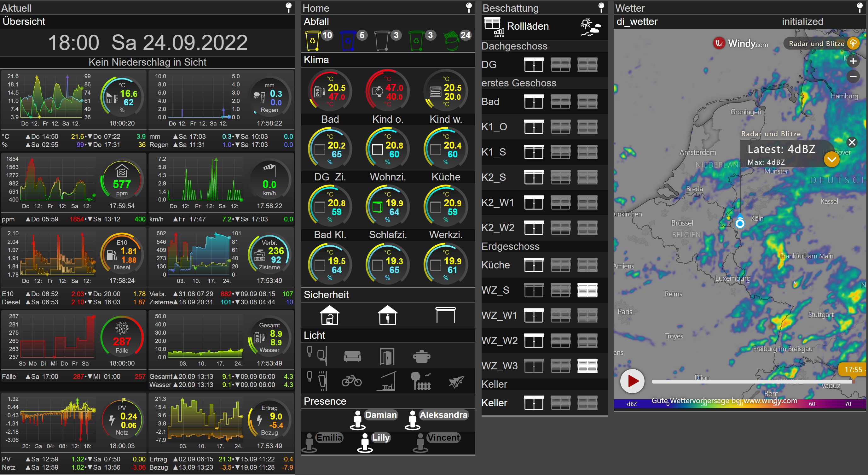The height and width of the screenshot is (475, 868).
Task: Click the 'Kein Niederschlag in Sicht' text
Action: coord(147,62)
